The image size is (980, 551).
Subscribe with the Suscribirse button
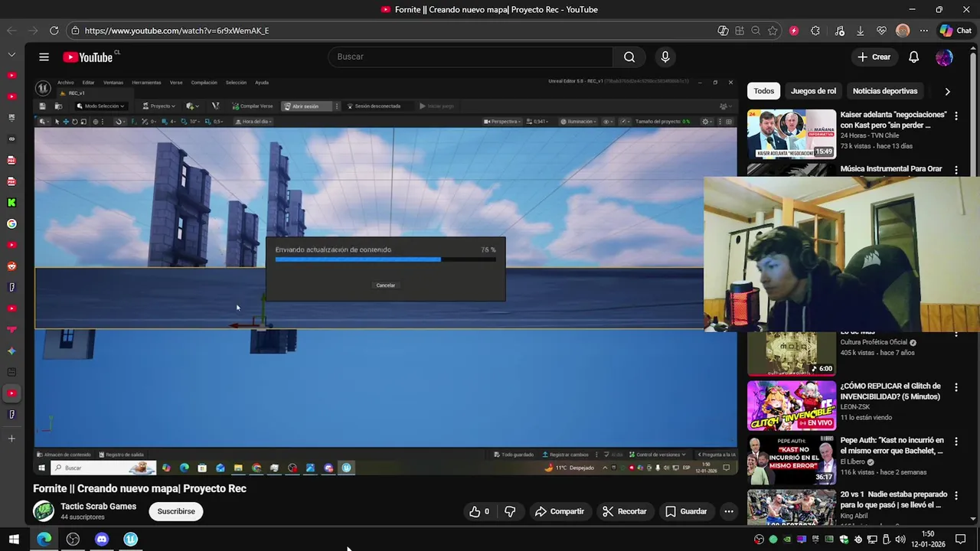coord(176,511)
